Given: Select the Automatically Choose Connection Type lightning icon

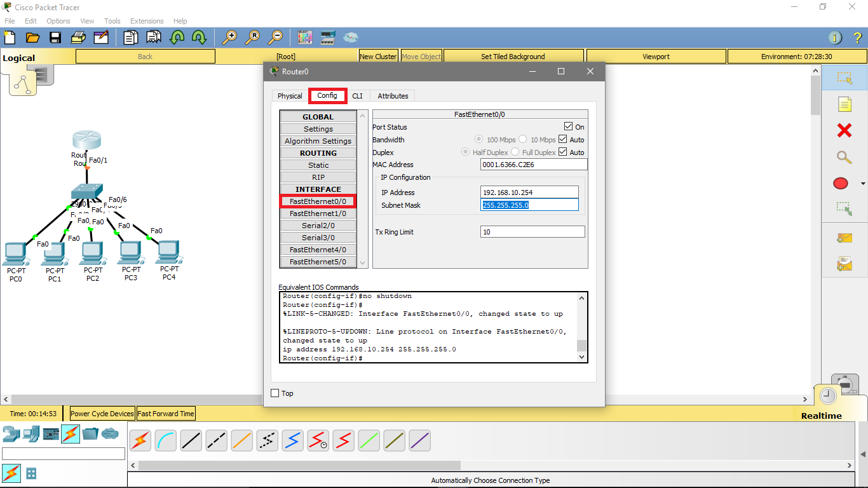Looking at the screenshot, I should tap(140, 440).
